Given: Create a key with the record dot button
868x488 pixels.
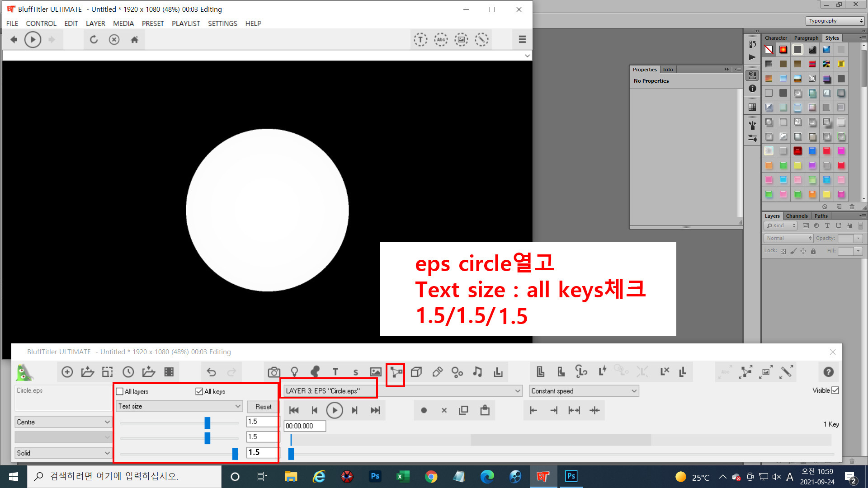Looking at the screenshot, I should pos(424,410).
